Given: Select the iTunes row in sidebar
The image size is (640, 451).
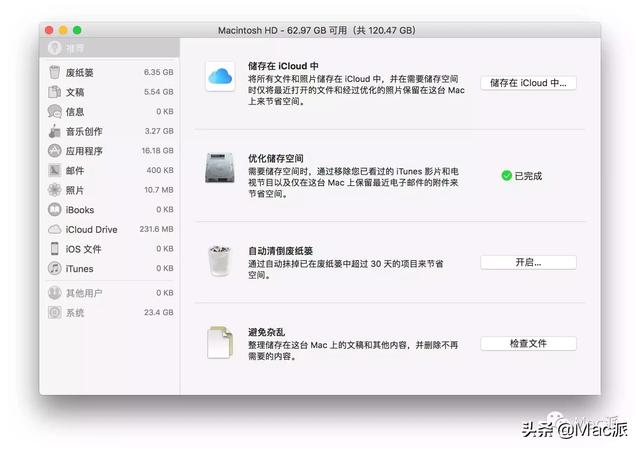Looking at the screenshot, I should 110,268.
